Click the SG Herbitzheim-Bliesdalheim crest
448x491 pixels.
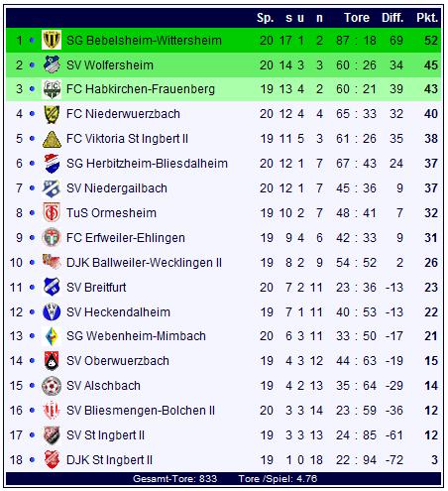click(52, 164)
